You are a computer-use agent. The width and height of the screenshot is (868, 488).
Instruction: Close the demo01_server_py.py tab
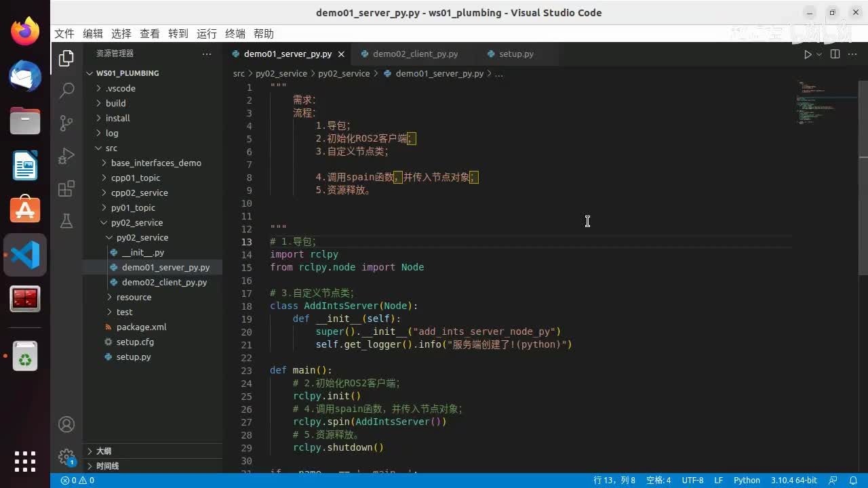pyautogui.click(x=341, y=54)
